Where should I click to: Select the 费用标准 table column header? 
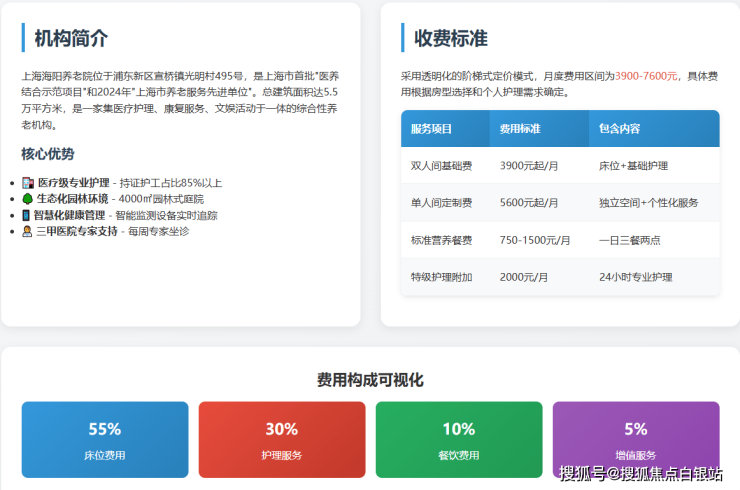coord(520,129)
